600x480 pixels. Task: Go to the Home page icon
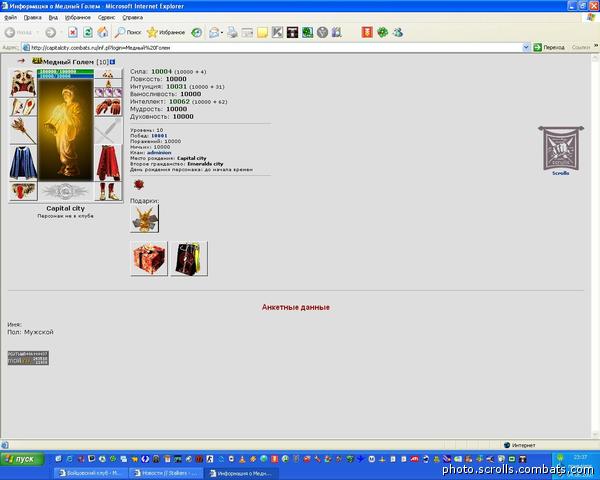coord(103,33)
